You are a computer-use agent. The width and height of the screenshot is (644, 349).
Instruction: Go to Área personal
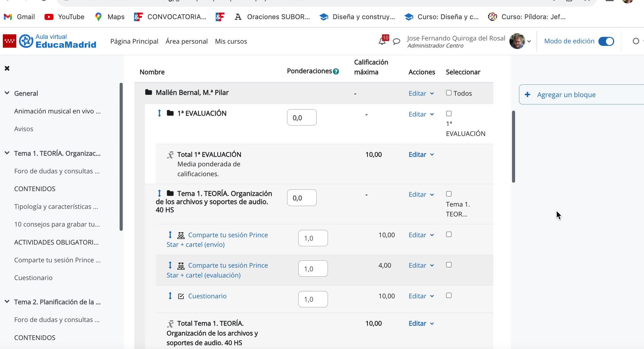(x=186, y=41)
